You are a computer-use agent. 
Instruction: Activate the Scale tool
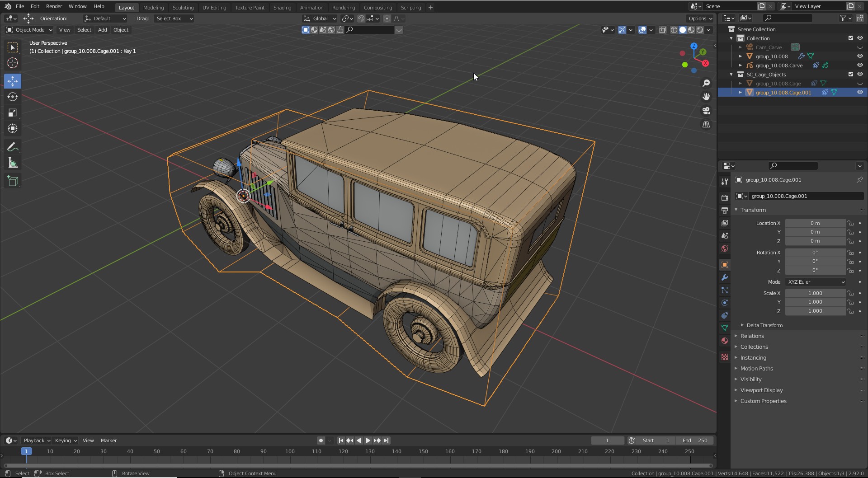click(x=13, y=112)
